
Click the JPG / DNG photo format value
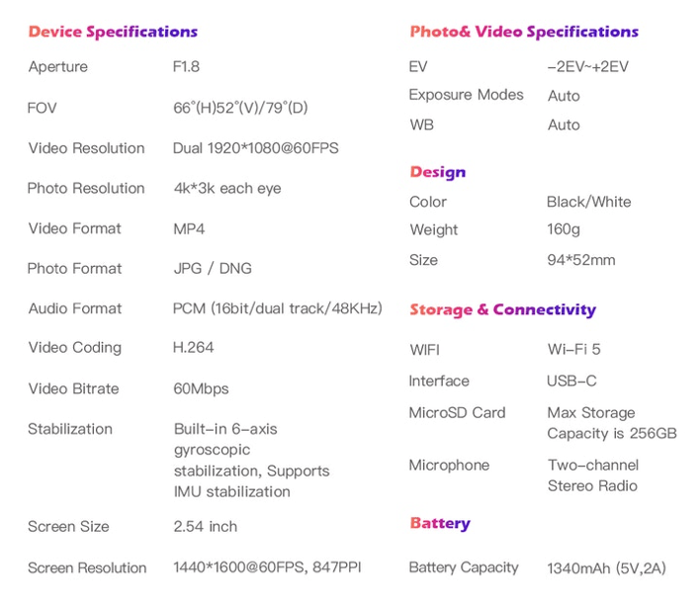(x=213, y=269)
